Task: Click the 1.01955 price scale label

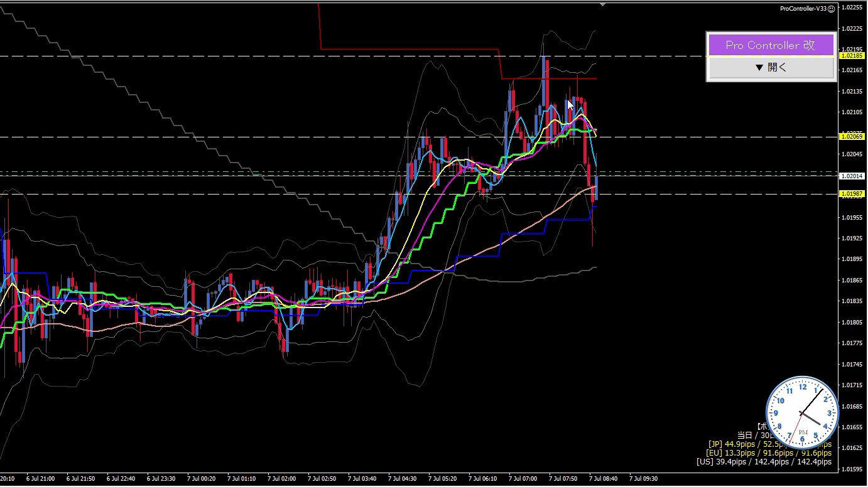Action: tap(852, 217)
